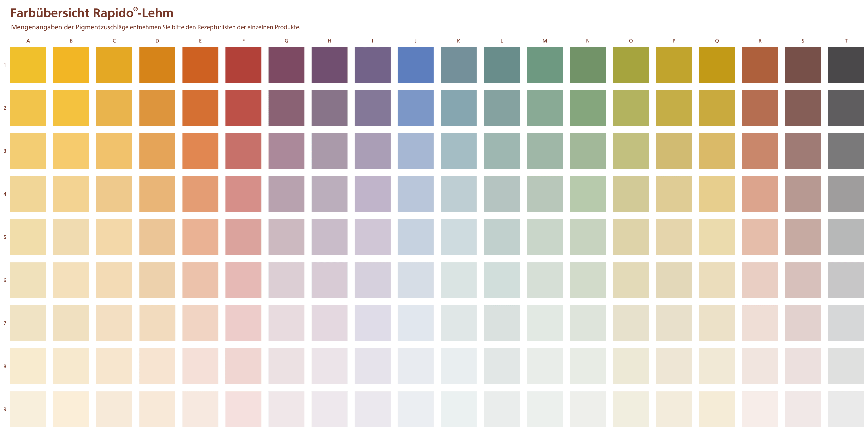
Task: Click the title Farbübersicht Rapido-Lehm
Action: point(92,13)
